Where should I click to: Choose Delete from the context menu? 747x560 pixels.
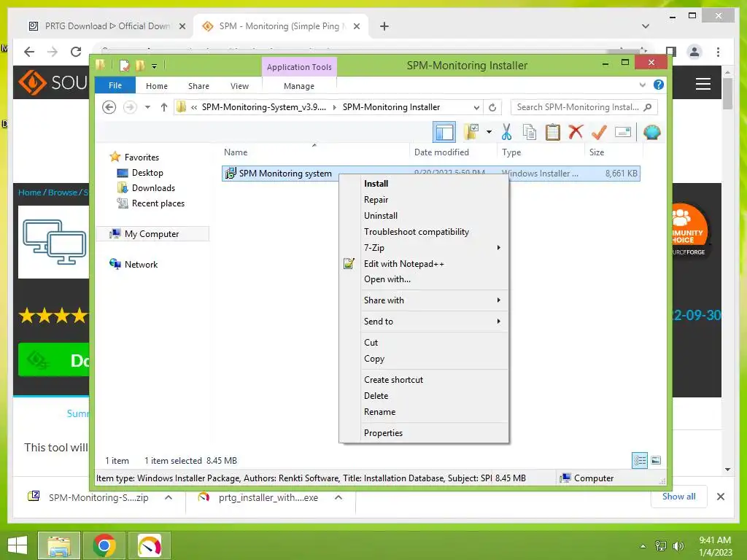pyautogui.click(x=424, y=396)
